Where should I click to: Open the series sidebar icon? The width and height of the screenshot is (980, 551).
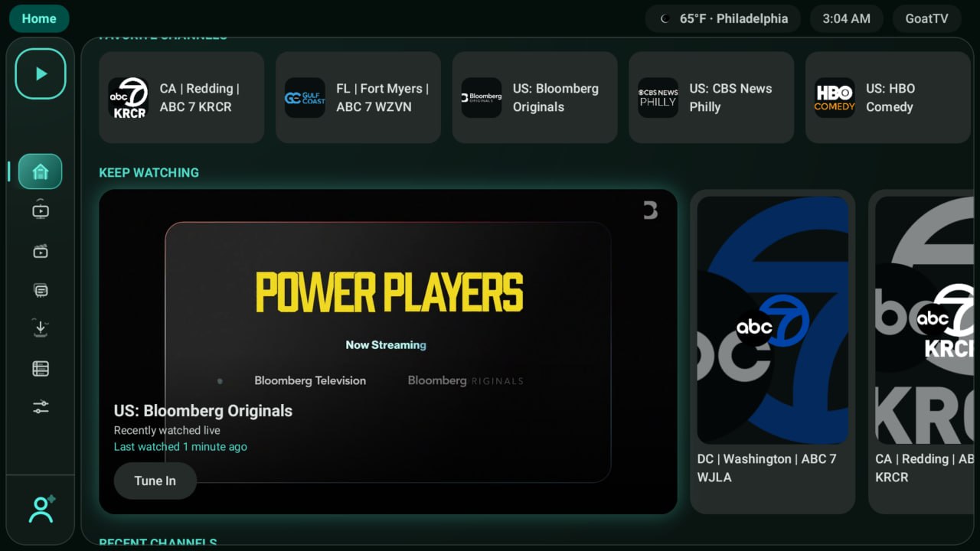click(41, 290)
